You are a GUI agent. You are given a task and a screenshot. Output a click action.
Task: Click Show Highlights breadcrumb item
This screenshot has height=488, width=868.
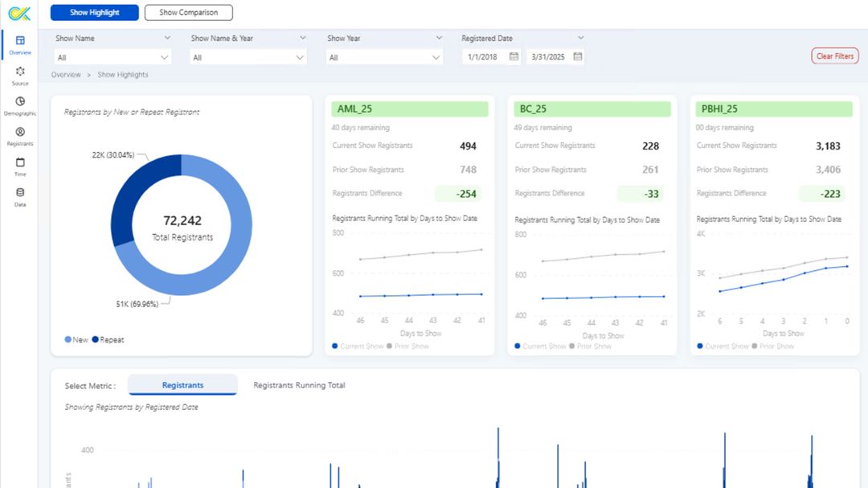click(123, 74)
